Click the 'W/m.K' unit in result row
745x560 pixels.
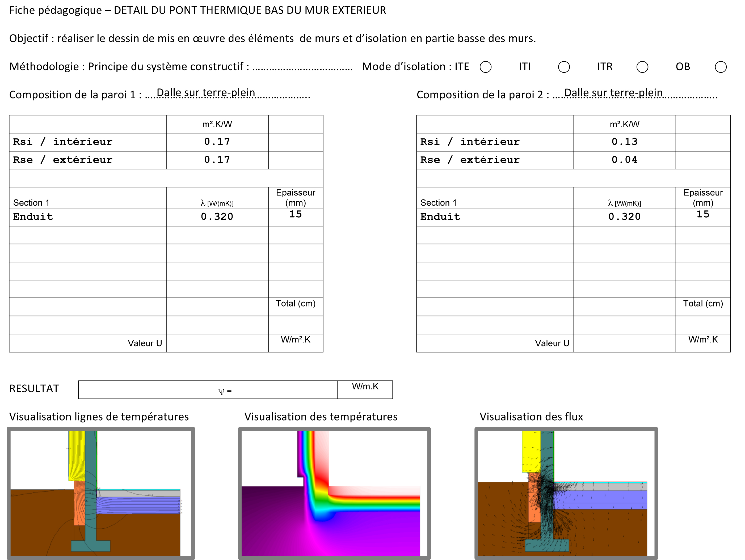(x=365, y=386)
